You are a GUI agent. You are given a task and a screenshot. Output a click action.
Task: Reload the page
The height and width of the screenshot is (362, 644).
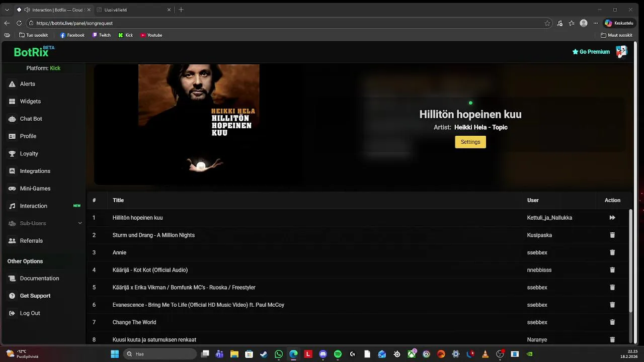click(x=19, y=23)
